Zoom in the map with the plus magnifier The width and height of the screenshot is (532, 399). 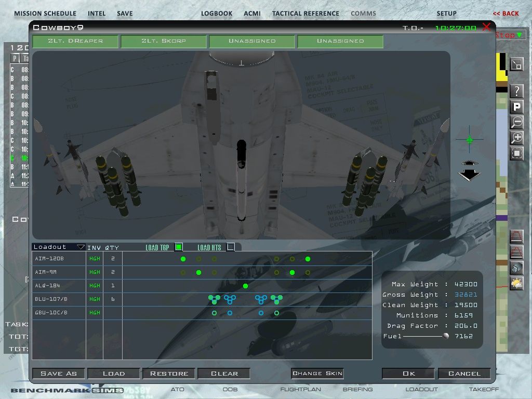517,138
